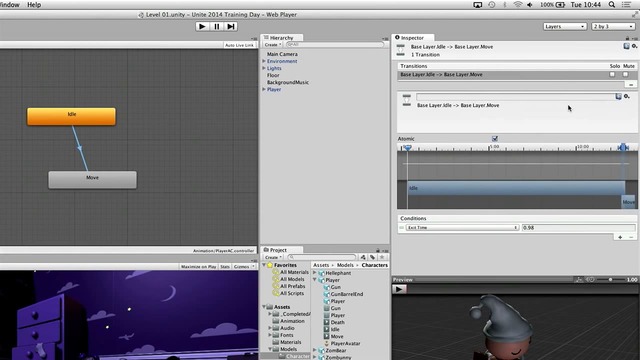Expand the Fonts folder
This screenshot has height=360, width=640.
click(x=270, y=335)
